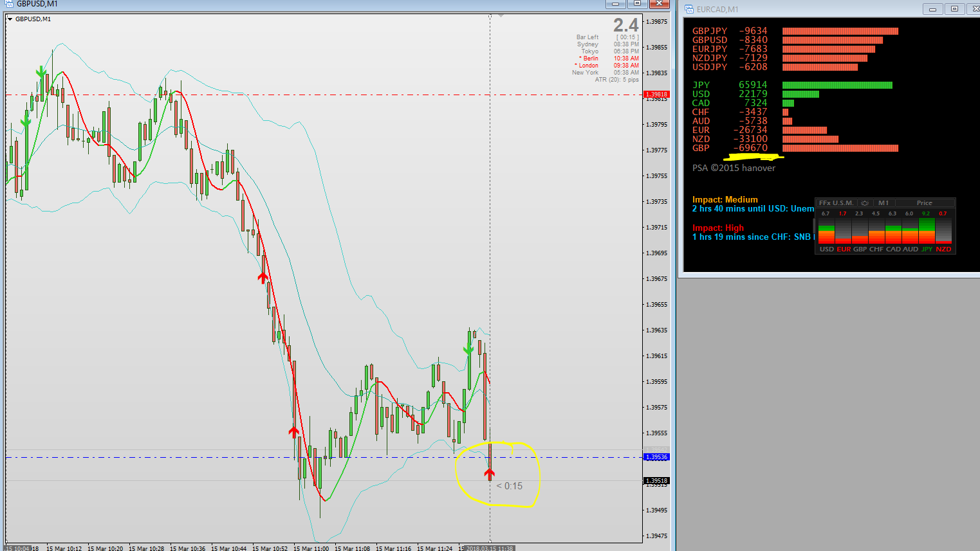
Task: Click the CAD 7324 row
Action: click(743, 103)
